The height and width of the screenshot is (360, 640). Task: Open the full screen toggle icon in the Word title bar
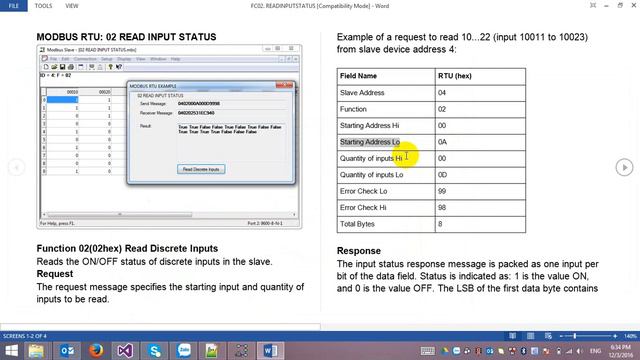click(x=593, y=6)
